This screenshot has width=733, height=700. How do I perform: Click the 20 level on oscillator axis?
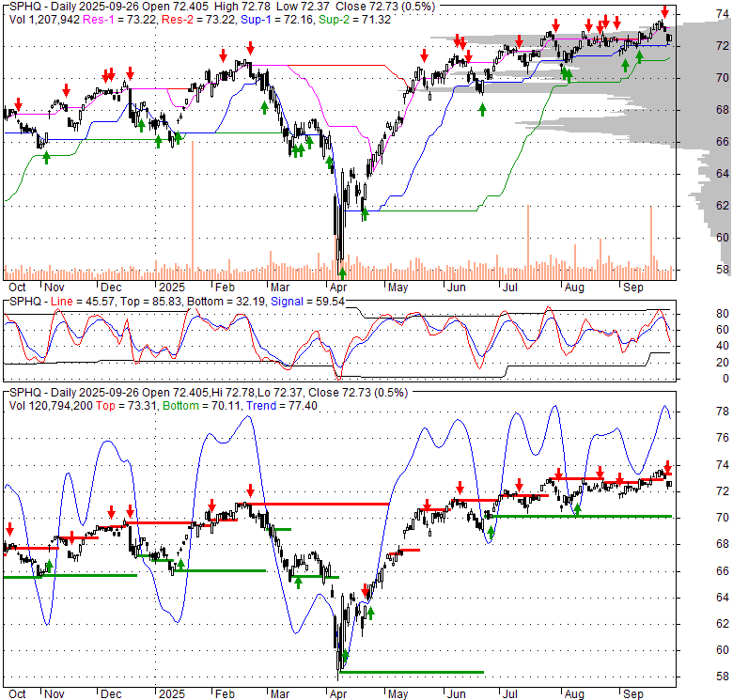click(723, 362)
